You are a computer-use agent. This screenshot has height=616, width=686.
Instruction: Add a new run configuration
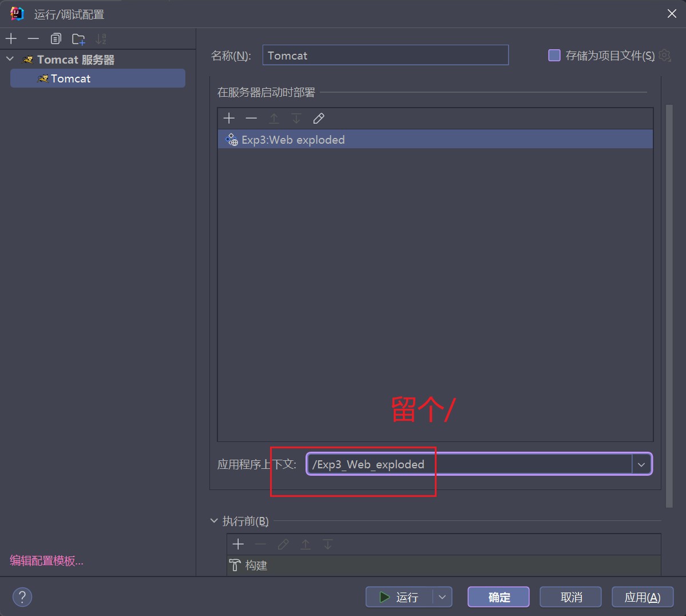tap(11, 39)
